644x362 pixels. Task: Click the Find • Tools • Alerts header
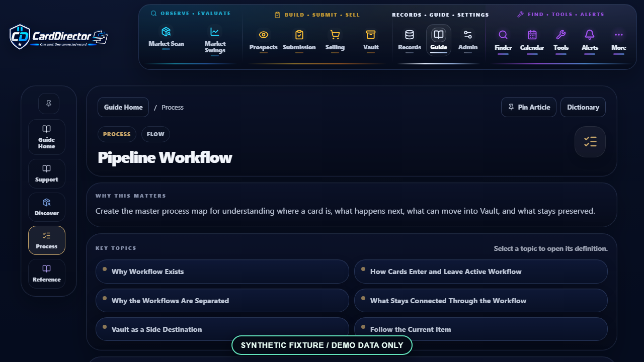click(x=560, y=15)
